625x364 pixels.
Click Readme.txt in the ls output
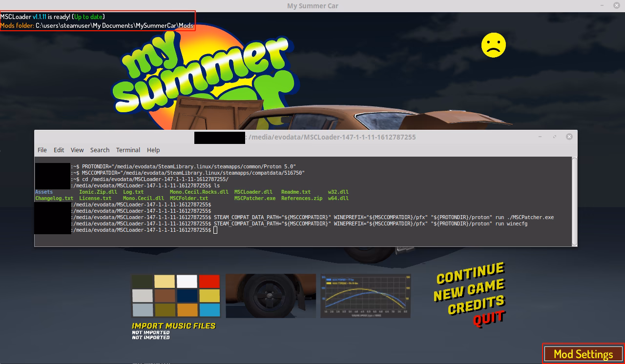point(296,192)
